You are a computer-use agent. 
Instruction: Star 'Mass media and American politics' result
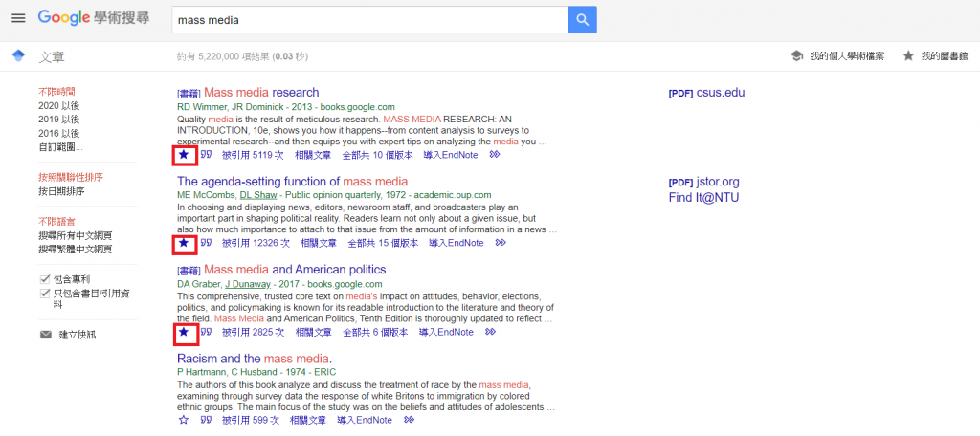coord(184,332)
